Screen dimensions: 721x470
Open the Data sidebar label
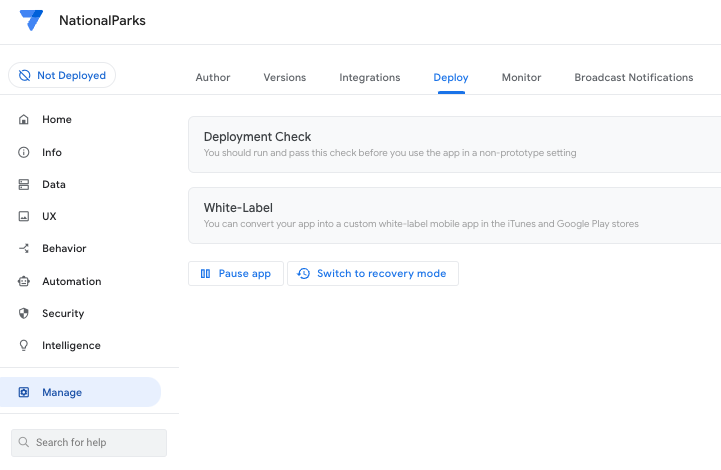click(x=54, y=184)
